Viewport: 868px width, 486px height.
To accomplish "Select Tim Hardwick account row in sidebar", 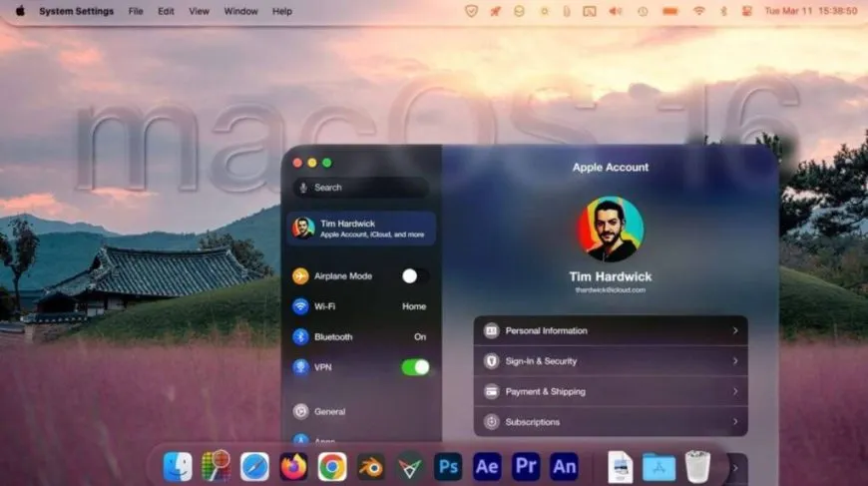I will pyautogui.click(x=361, y=229).
